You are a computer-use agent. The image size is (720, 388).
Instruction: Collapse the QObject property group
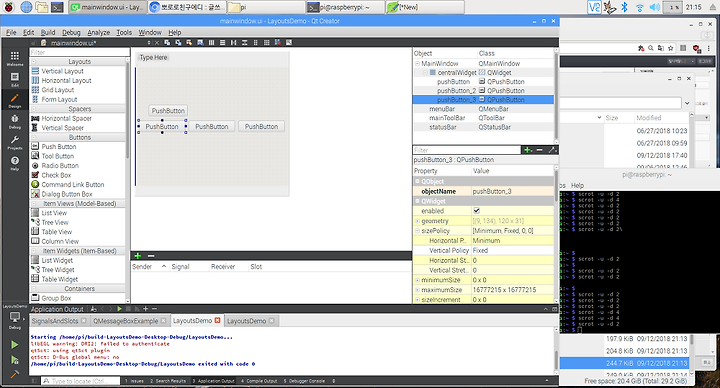[x=417, y=181]
